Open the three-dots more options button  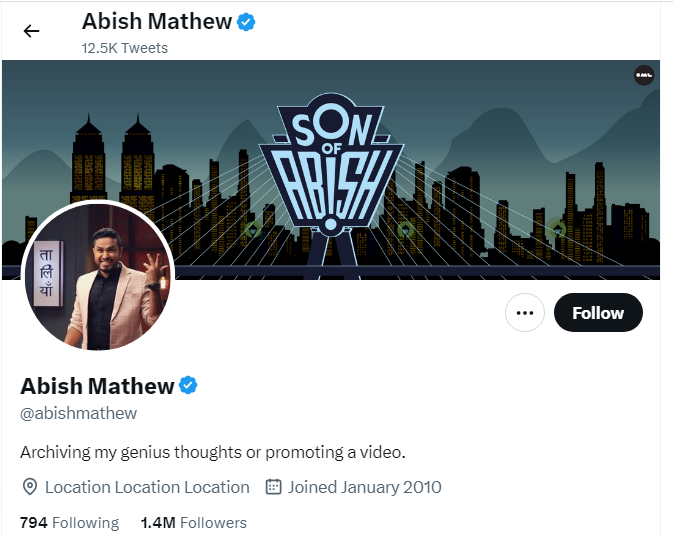(x=524, y=313)
